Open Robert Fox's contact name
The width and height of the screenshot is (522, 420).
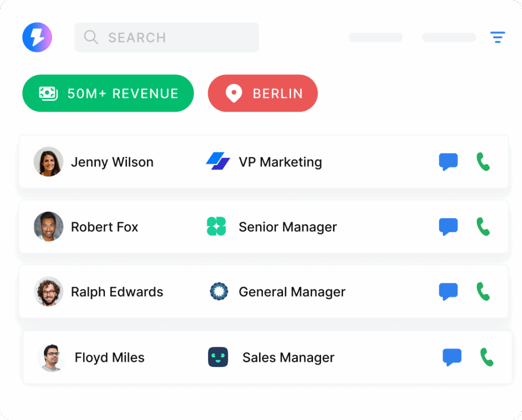(105, 227)
